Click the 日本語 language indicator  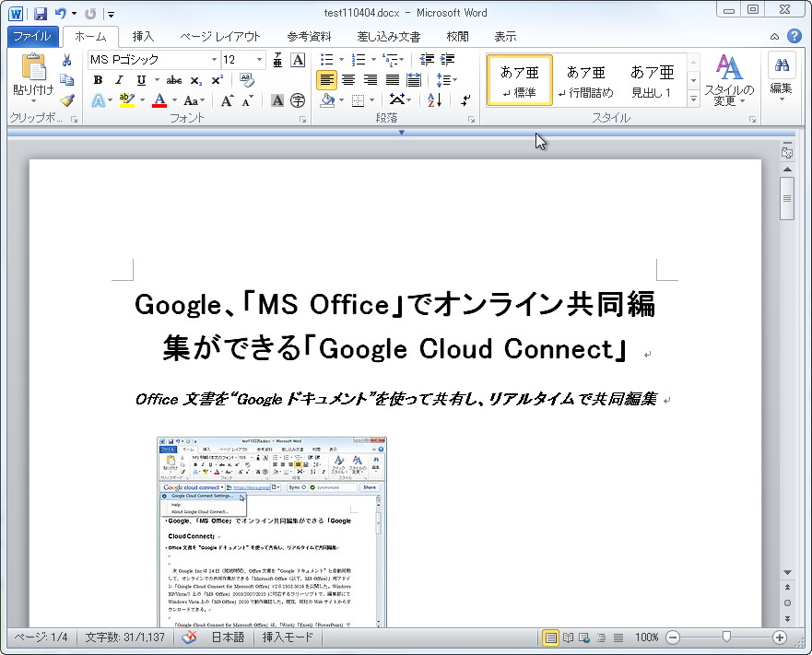click(x=228, y=637)
